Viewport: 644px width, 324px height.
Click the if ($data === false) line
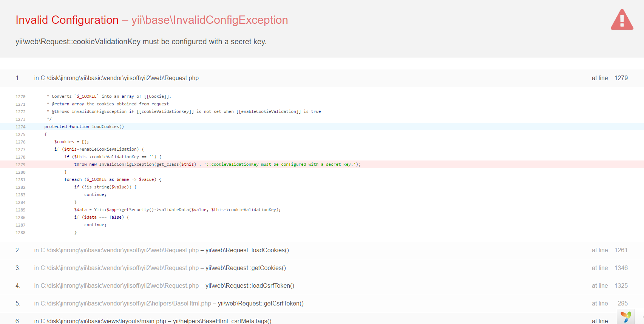pyautogui.click(x=102, y=217)
